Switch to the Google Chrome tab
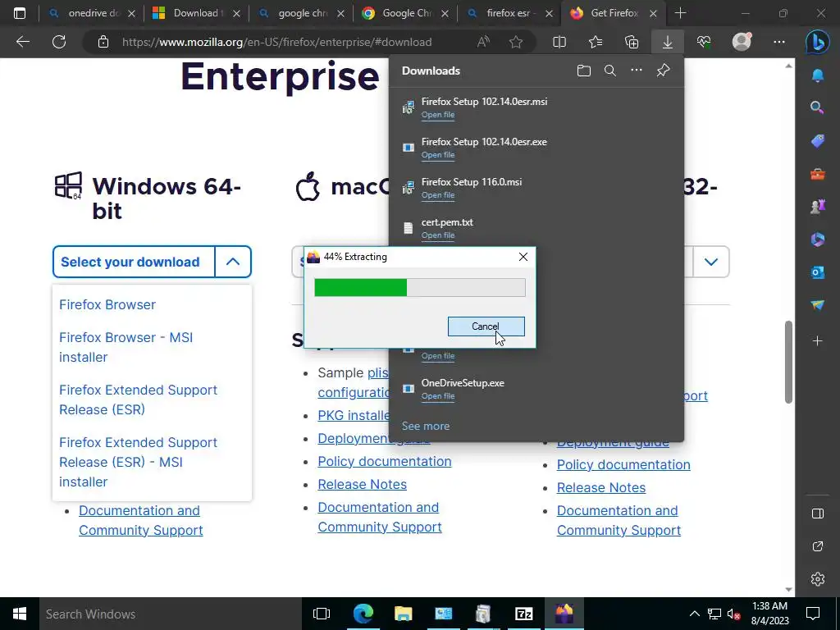840x630 pixels. pos(404,13)
